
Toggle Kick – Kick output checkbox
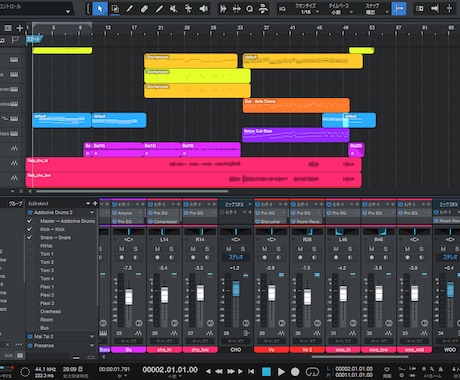(x=30, y=229)
